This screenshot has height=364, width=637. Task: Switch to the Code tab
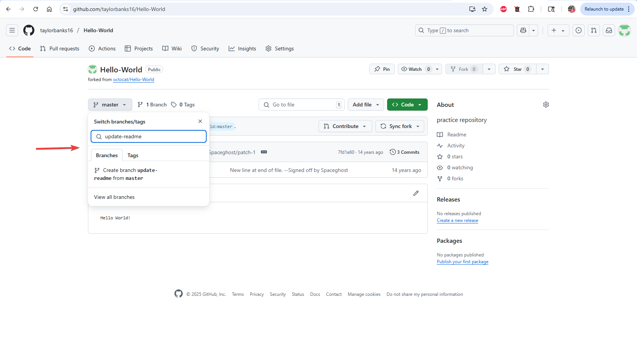20,48
